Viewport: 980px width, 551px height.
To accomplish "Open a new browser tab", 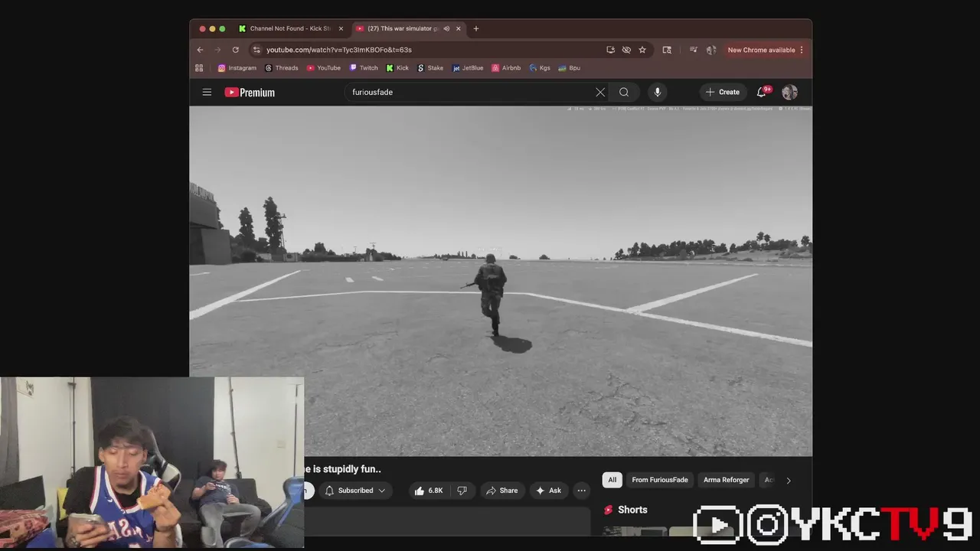I will [476, 28].
